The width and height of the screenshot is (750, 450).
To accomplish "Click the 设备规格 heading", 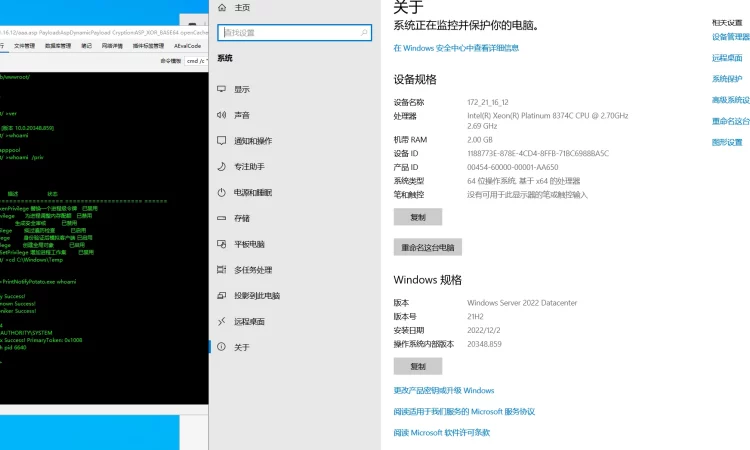I will tap(415, 79).
